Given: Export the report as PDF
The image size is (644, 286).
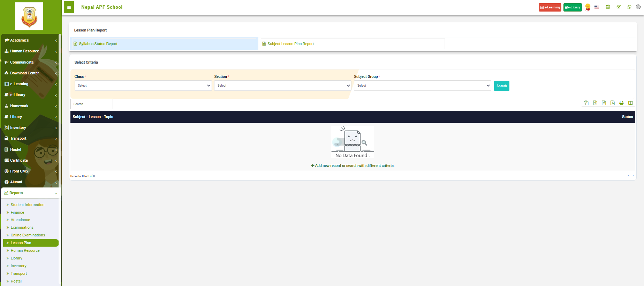Looking at the screenshot, I should pyautogui.click(x=612, y=103).
